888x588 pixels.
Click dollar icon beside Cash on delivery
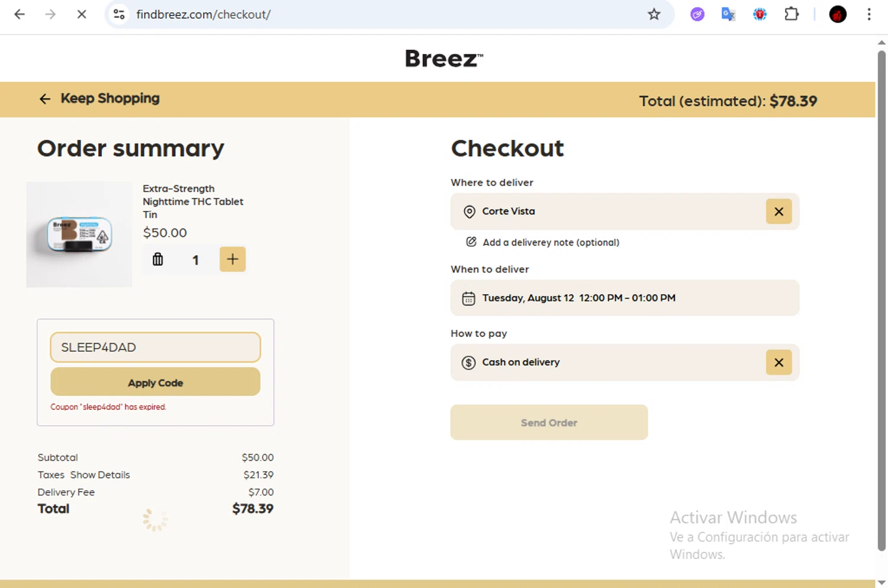pos(469,362)
